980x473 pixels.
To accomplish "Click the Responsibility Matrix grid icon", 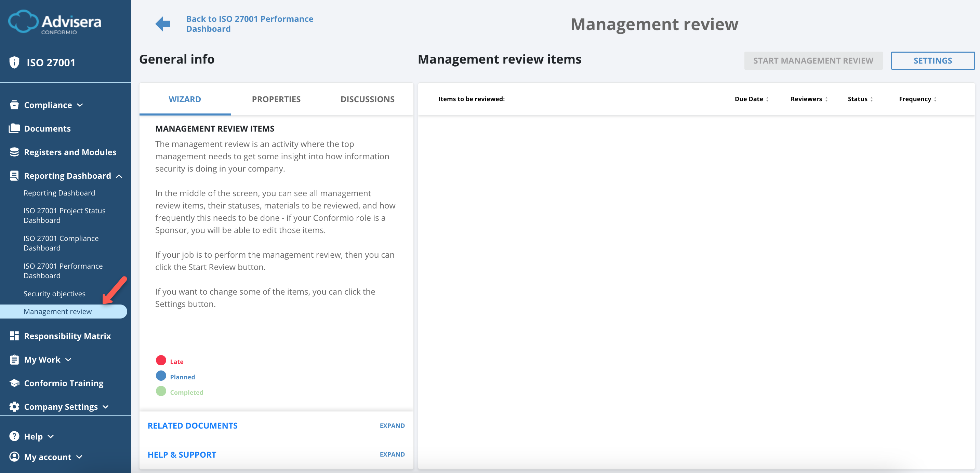I will [14, 336].
